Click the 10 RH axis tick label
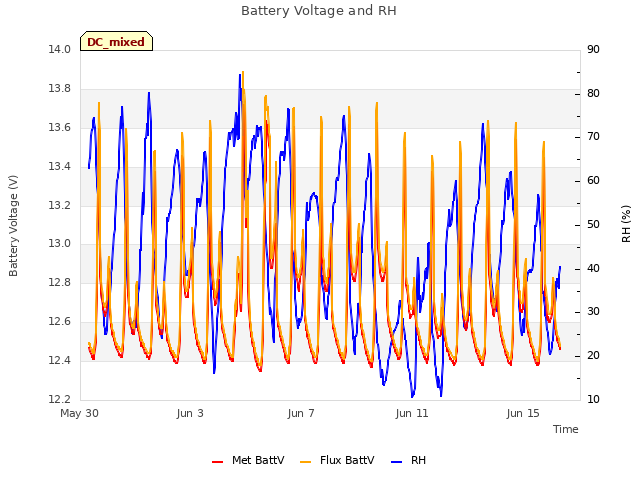 coord(593,399)
